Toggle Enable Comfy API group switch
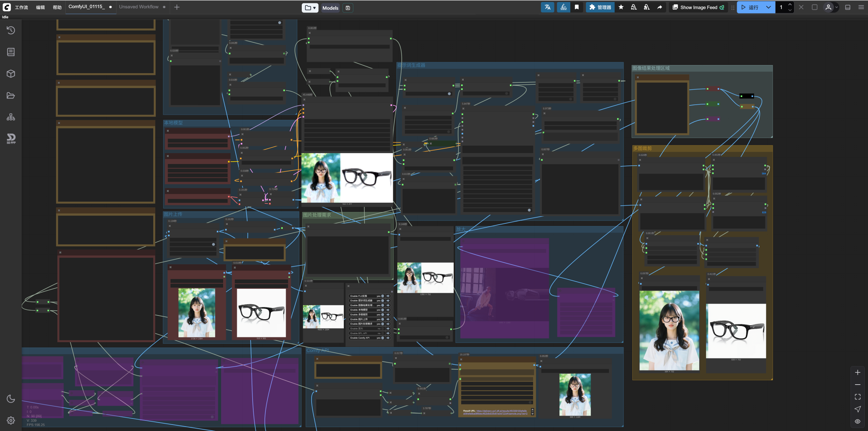The width and height of the screenshot is (868, 431). 382,338
